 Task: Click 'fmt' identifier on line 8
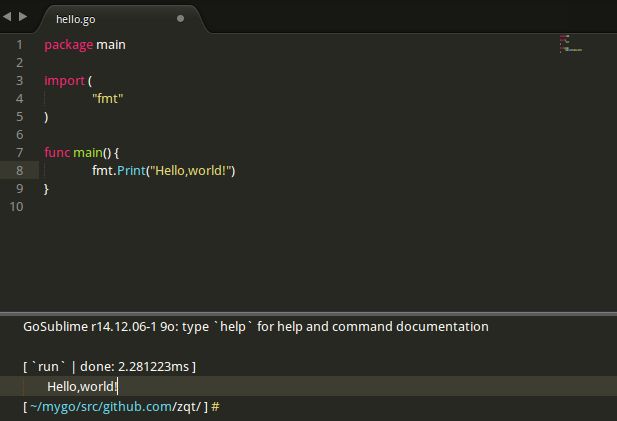click(x=102, y=170)
